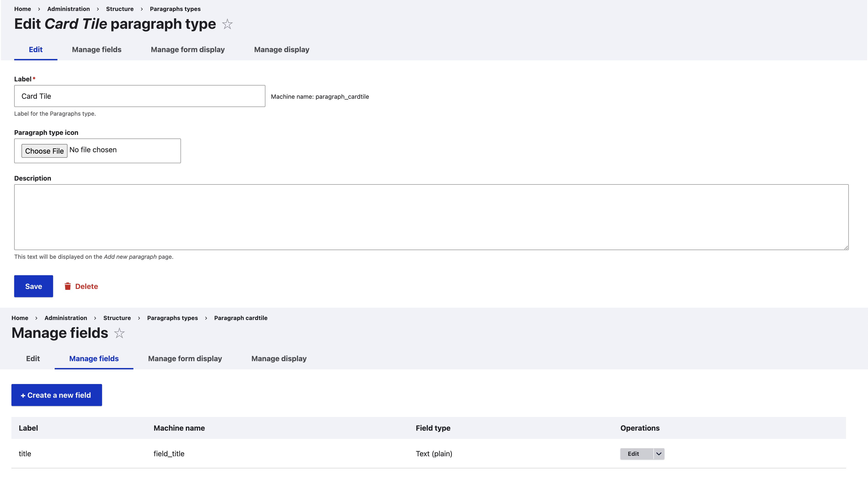Open Manage form display tab in lower page
Image resolution: width=868 pixels, height=491 pixels.
[x=185, y=358]
